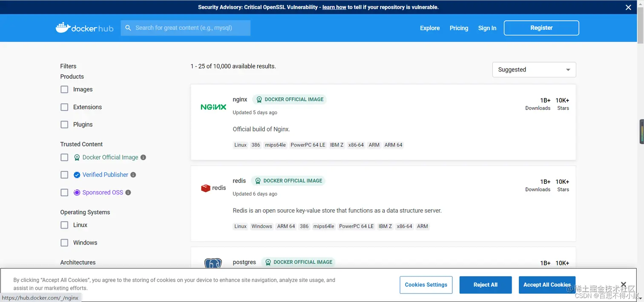This screenshot has height=302, width=644.
Task: Click the Register button
Action: click(x=541, y=28)
